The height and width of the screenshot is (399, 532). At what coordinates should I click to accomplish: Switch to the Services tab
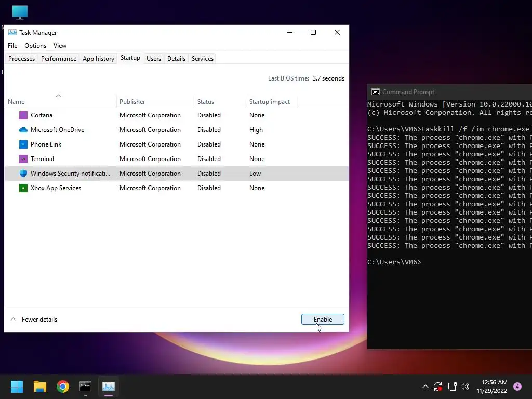[203, 59]
